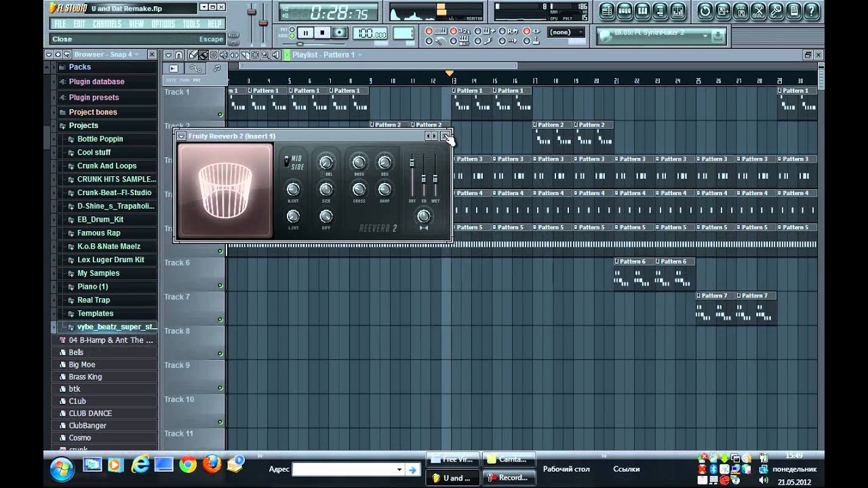The width and height of the screenshot is (868, 488).
Task: Open help question mark icon
Action: coord(811,12)
